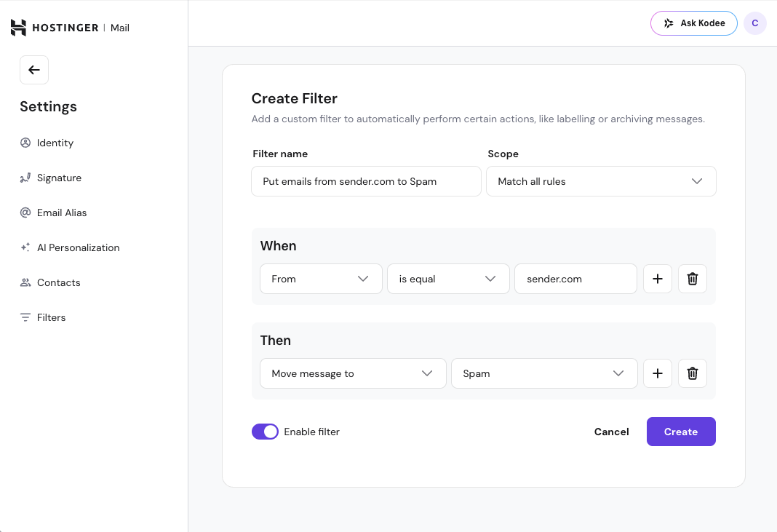Delete the Then action with trash icon

click(692, 373)
